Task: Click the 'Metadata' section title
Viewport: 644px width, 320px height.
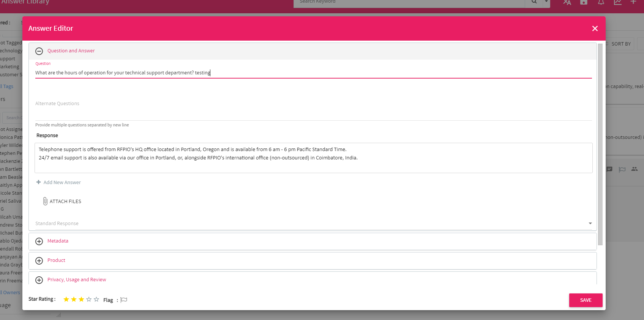Action: coord(58,241)
